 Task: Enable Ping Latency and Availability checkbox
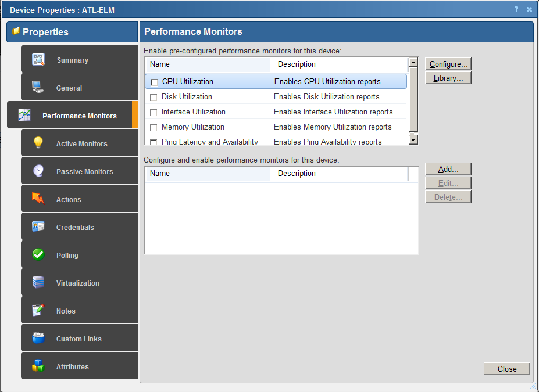154,142
